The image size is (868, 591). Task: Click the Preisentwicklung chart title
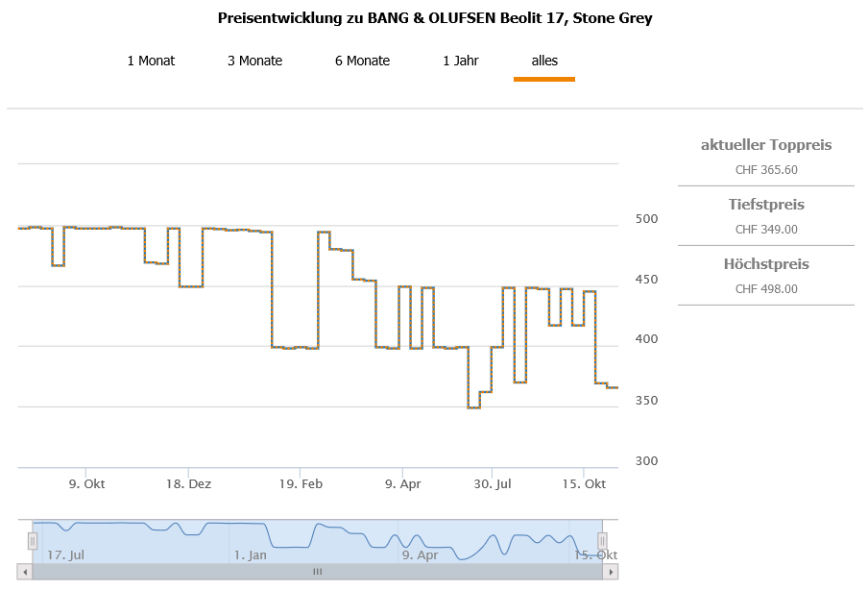tap(435, 18)
